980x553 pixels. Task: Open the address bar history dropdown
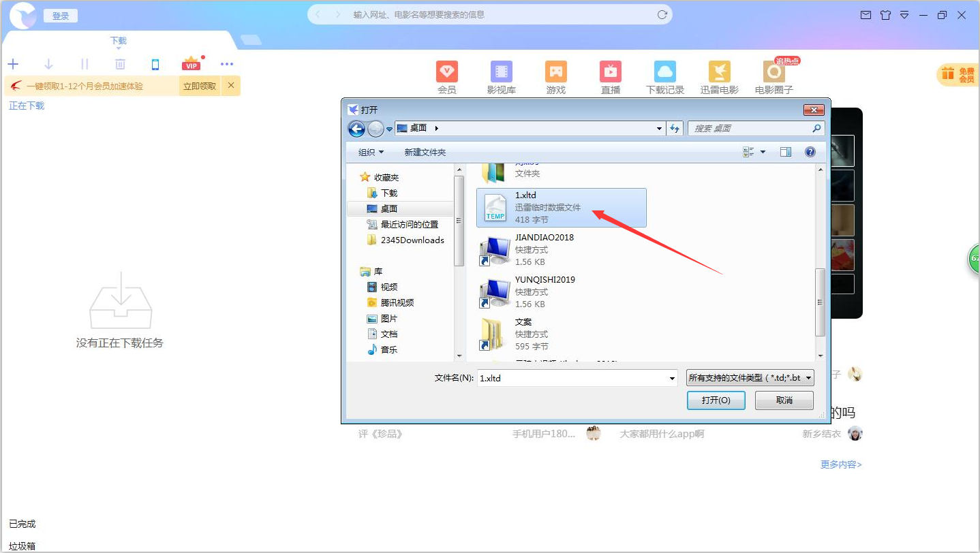pos(659,128)
